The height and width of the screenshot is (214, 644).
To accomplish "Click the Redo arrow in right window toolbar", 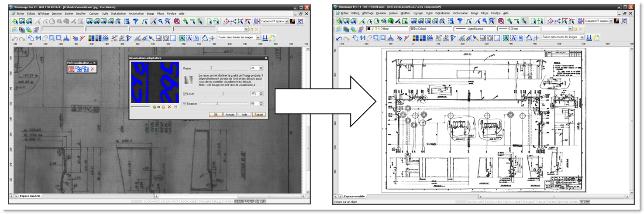I will click(346, 38).
